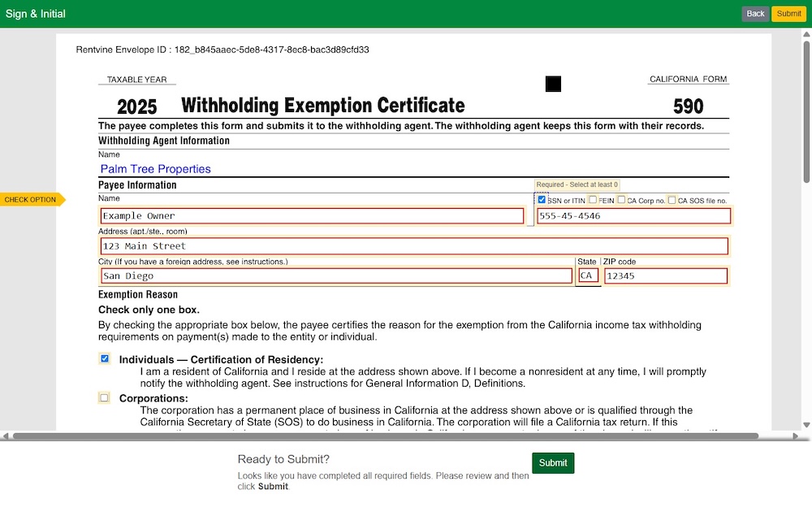The image size is (812, 512).
Task: Click the Ready to Submit? text
Action: (283, 459)
